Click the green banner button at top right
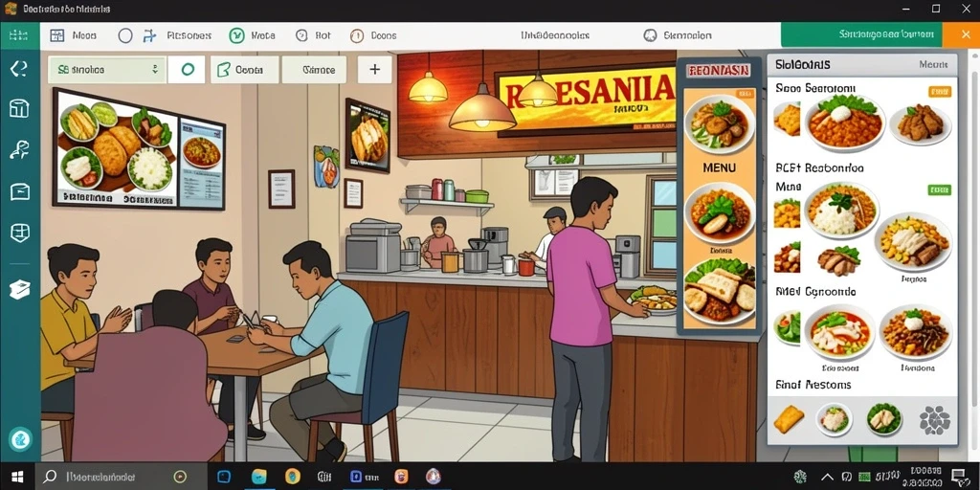 click(x=861, y=34)
